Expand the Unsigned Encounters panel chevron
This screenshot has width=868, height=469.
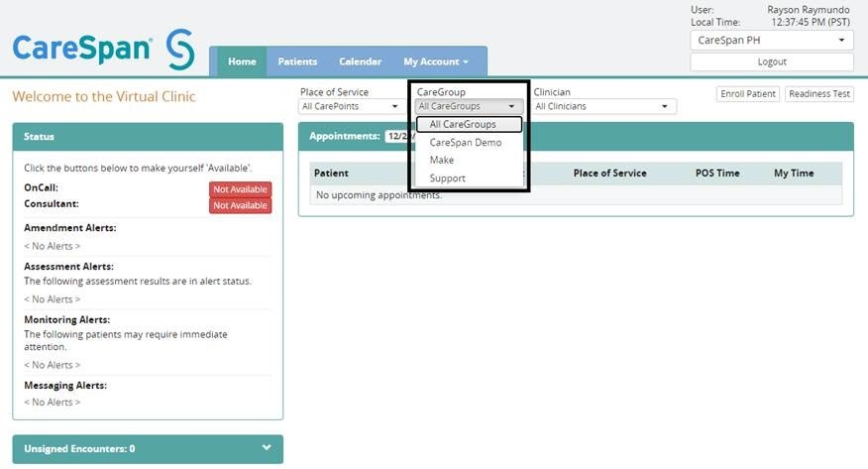click(267, 447)
